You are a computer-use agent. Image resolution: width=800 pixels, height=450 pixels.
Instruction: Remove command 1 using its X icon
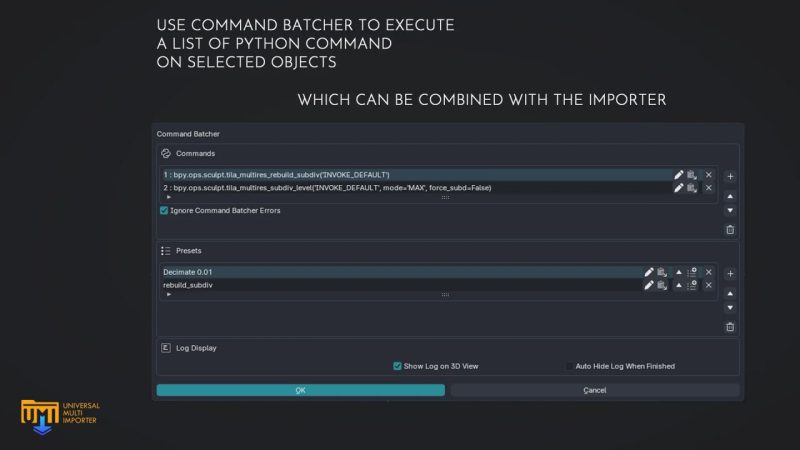[709, 175]
